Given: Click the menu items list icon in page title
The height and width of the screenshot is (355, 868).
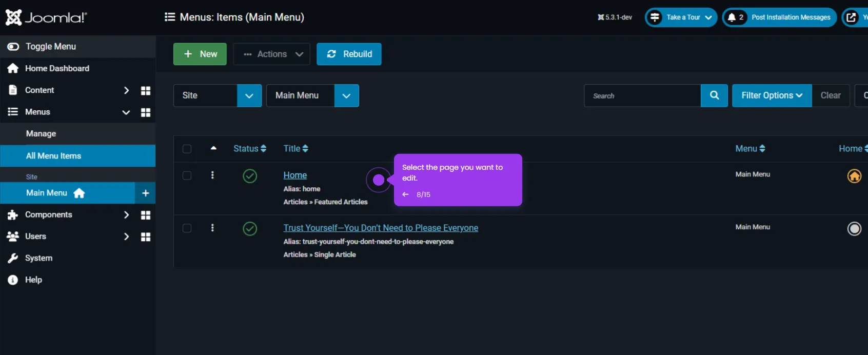Looking at the screenshot, I should (170, 17).
